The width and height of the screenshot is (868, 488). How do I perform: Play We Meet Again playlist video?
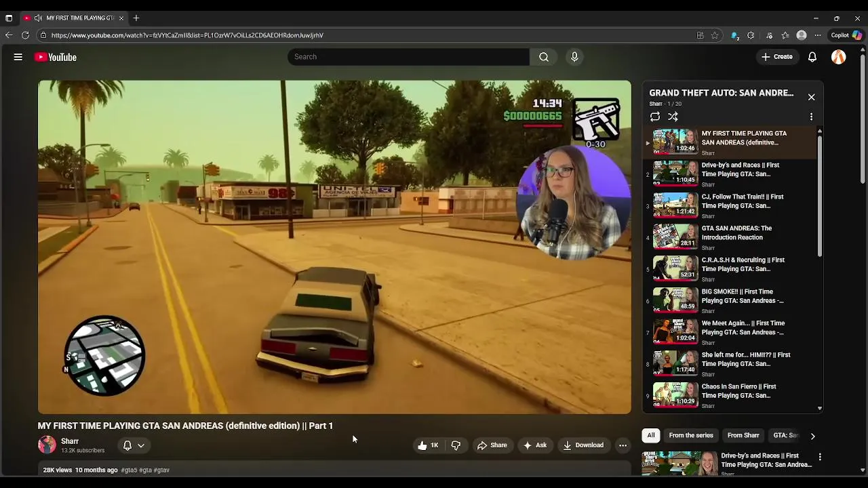(731, 333)
